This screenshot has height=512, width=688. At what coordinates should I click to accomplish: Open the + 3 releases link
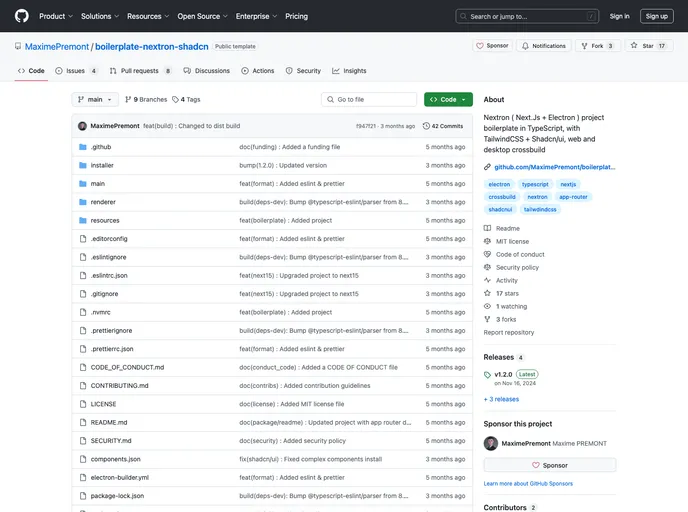pos(501,399)
